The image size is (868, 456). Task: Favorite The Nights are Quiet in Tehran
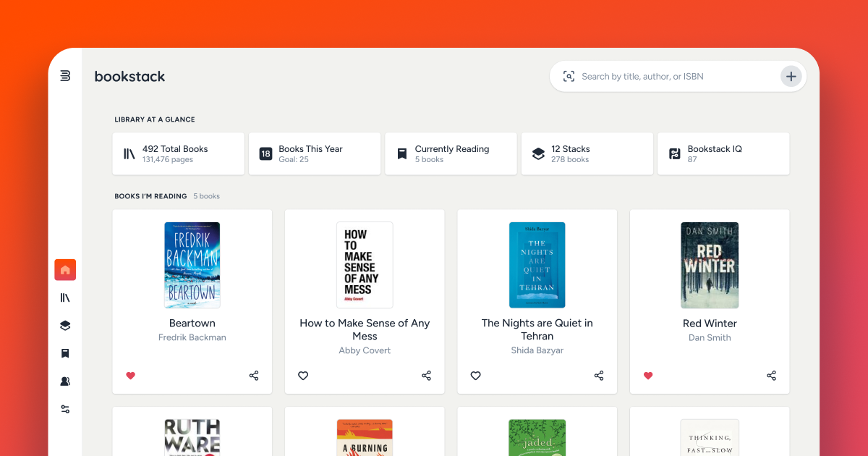click(x=475, y=376)
